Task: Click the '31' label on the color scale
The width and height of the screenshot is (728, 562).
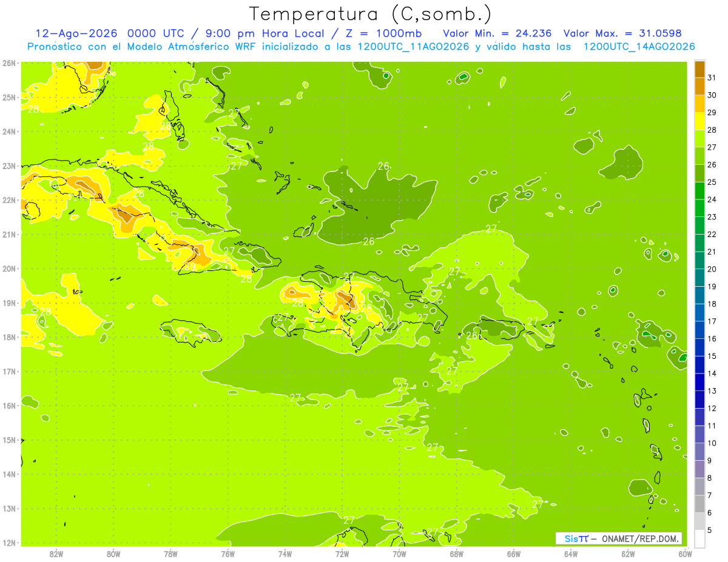Action: click(712, 78)
